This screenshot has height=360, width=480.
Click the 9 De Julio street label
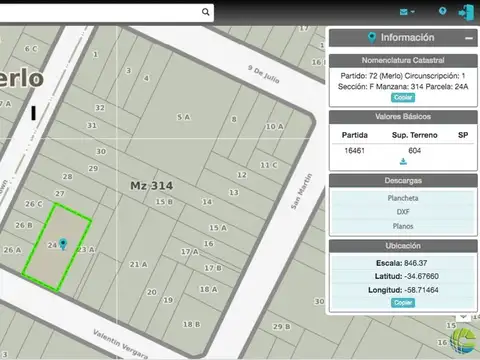263,74
